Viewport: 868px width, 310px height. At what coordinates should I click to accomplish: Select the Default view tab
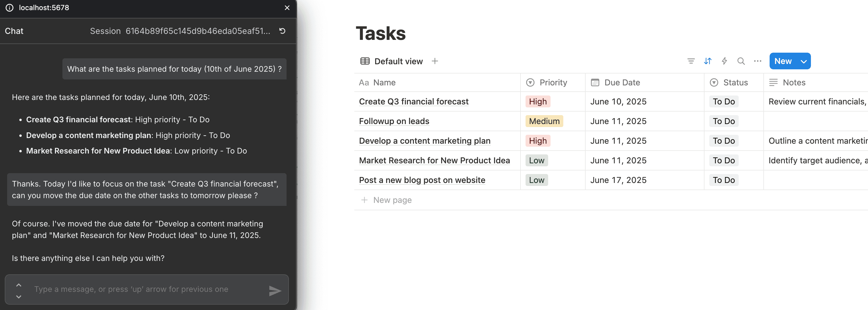click(391, 61)
